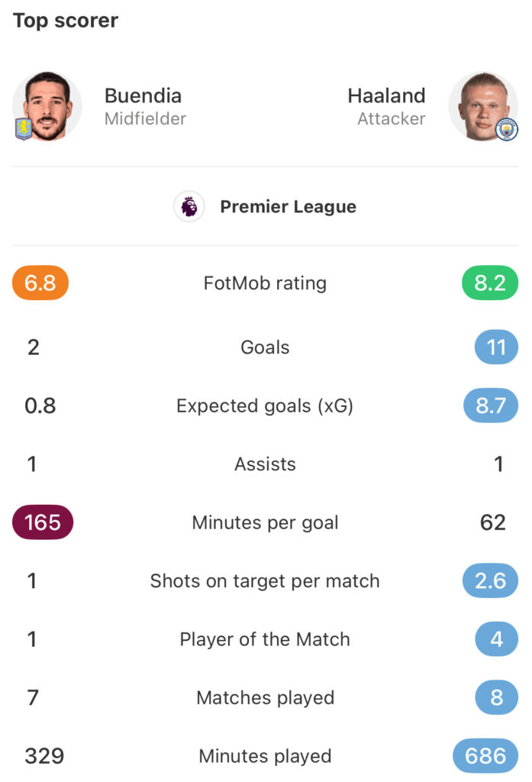
Task: Select Haaland's 11 goals badge
Action: tap(496, 347)
